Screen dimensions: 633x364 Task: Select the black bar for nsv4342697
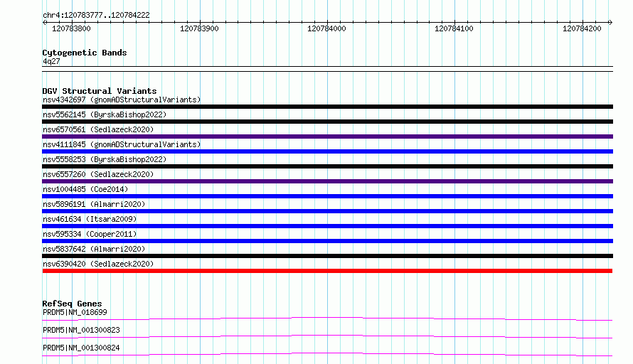pyautogui.click(x=327, y=107)
